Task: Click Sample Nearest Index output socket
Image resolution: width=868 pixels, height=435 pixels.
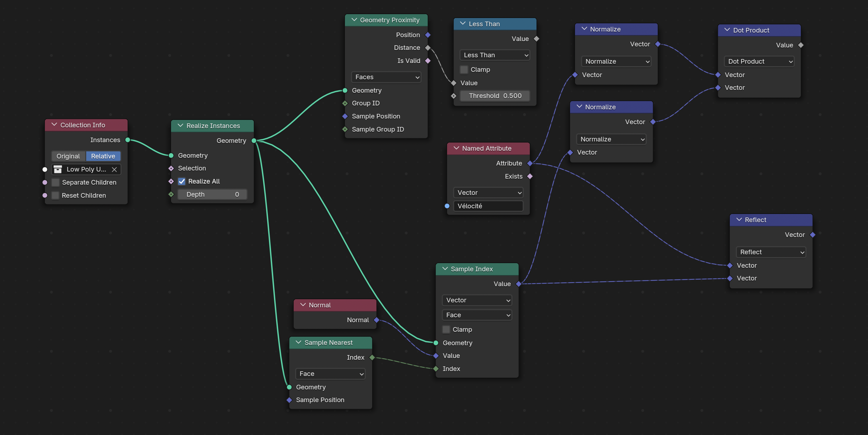Action: pos(372,358)
